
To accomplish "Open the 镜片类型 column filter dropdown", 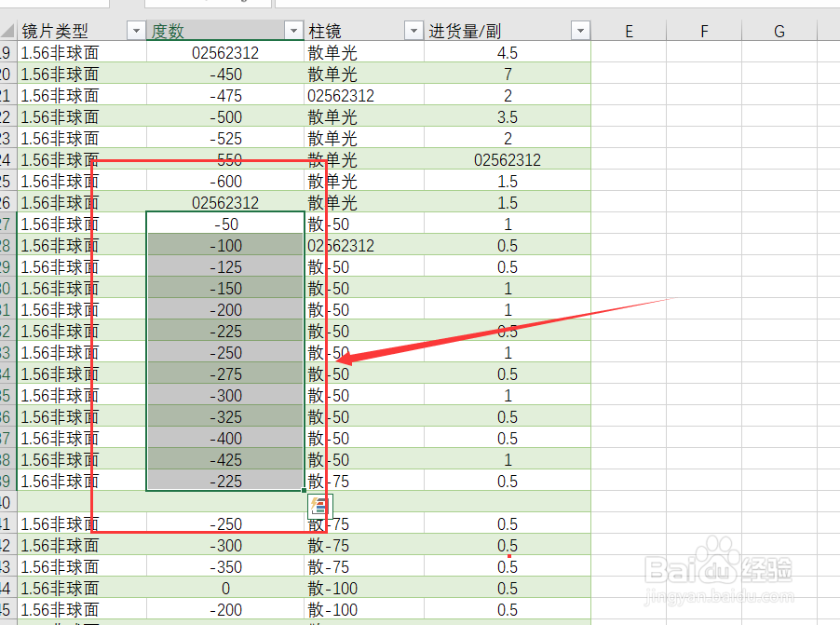I will tap(136, 31).
